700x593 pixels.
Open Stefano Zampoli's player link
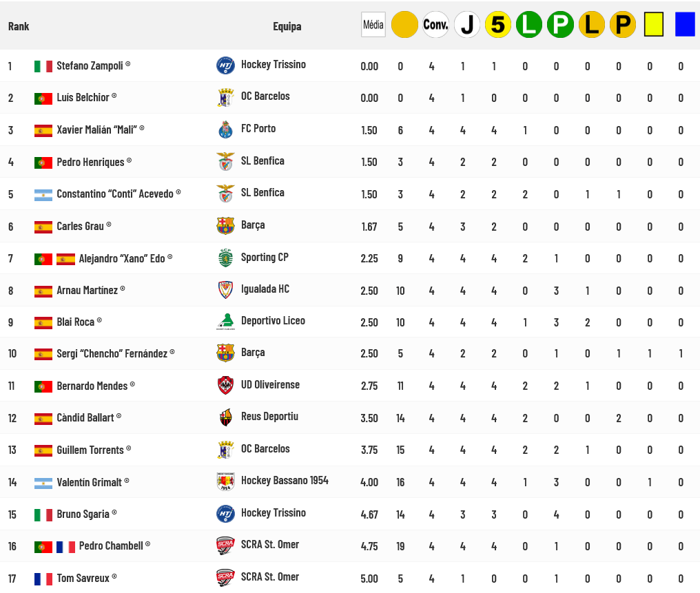90,65
